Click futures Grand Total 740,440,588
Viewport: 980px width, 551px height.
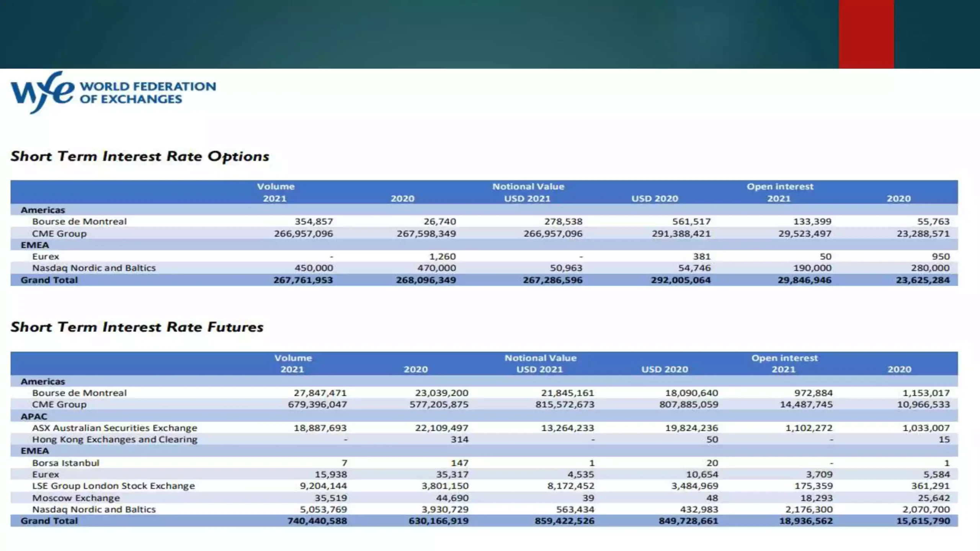pos(317,521)
